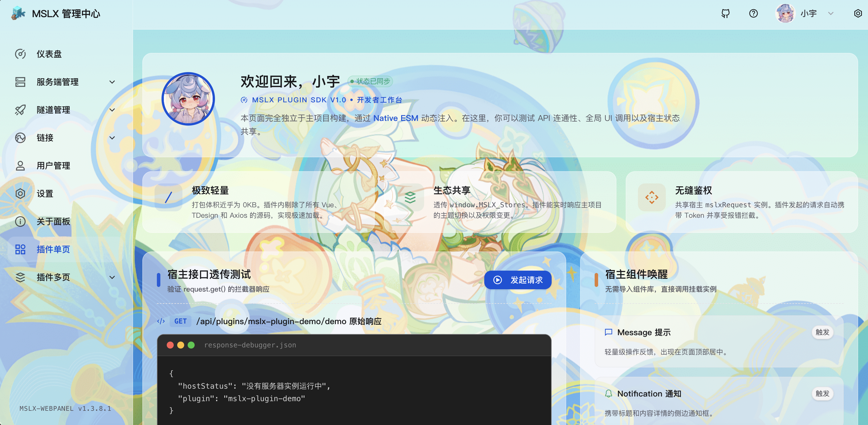Click the "hostStatus" line in the JSON

point(254,386)
